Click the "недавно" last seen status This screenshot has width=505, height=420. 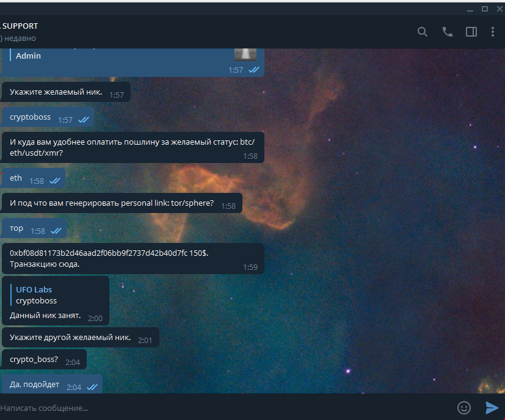20,38
